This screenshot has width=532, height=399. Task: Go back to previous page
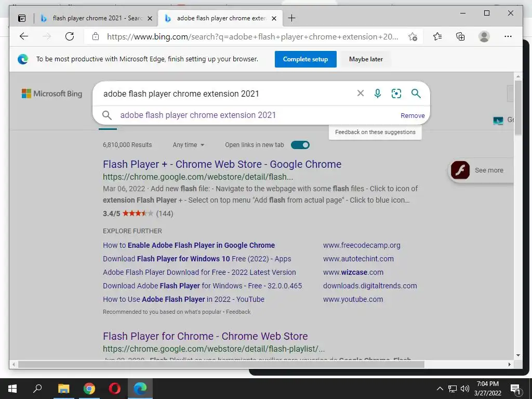coord(24,36)
